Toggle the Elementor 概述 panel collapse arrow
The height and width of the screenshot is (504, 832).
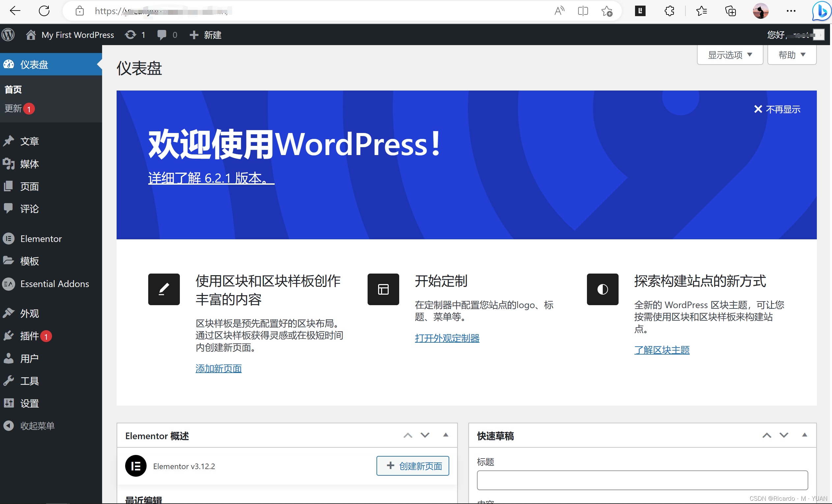pos(445,435)
